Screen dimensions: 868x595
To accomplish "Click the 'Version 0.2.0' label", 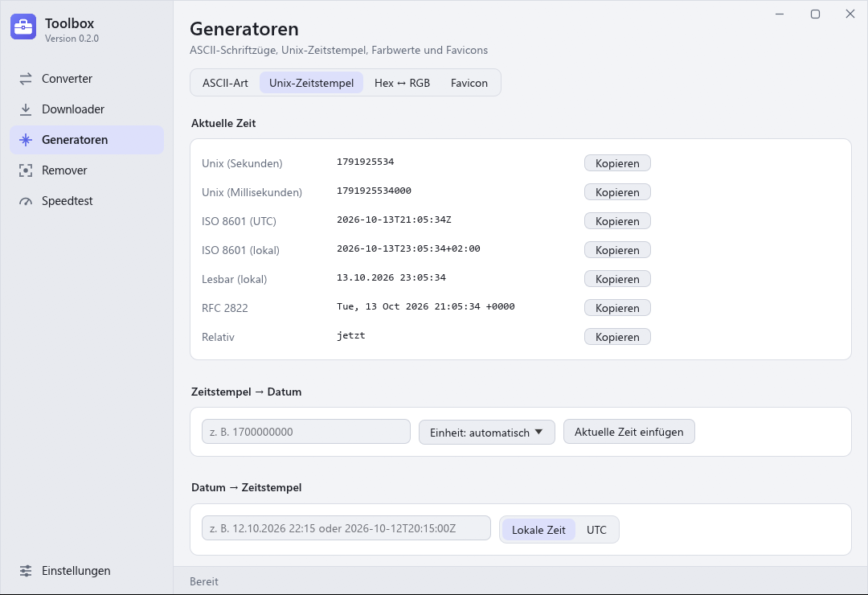I will [x=72, y=39].
